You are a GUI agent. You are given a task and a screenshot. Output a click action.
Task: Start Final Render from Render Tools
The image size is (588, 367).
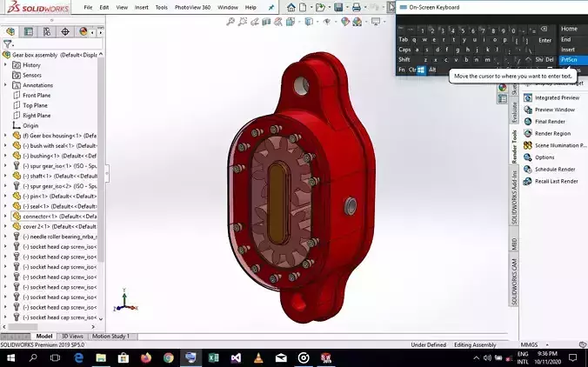click(x=545, y=122)
